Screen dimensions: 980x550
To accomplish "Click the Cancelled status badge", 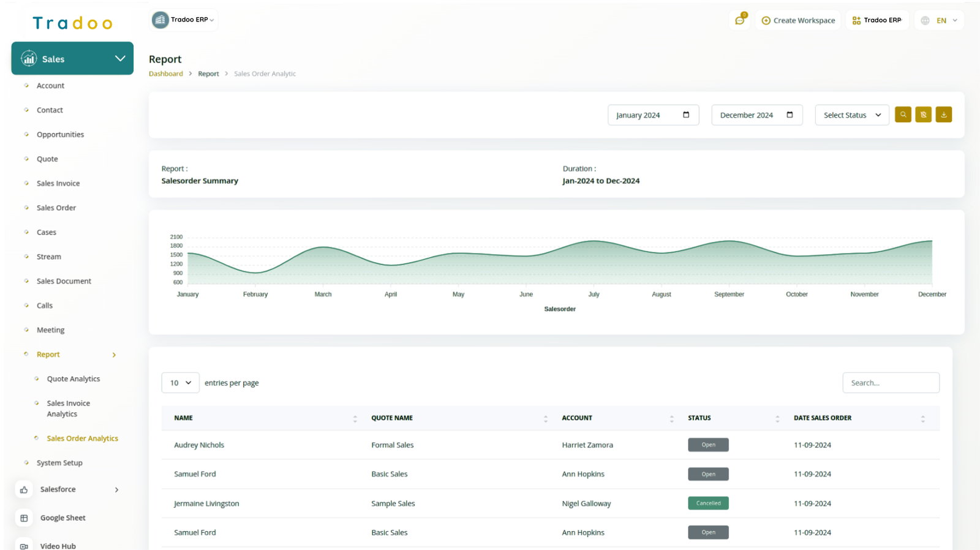I will [708, 503].
